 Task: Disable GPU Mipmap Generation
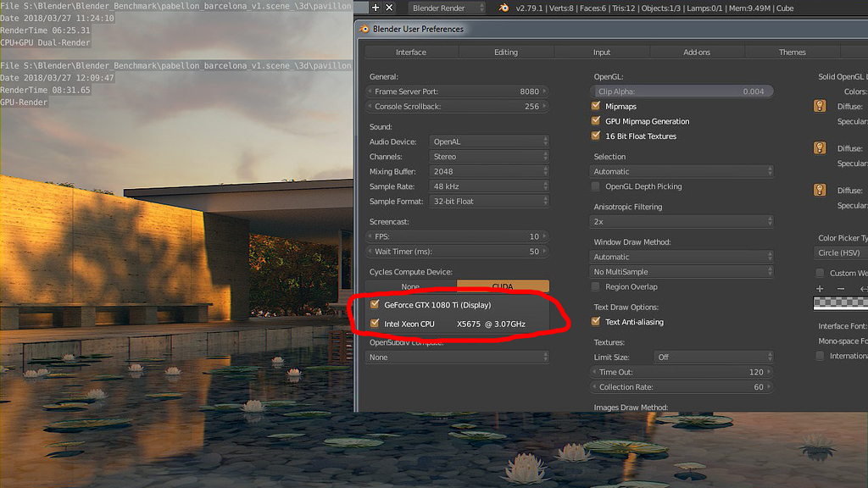pyautogui.click(x=596, y=121)
